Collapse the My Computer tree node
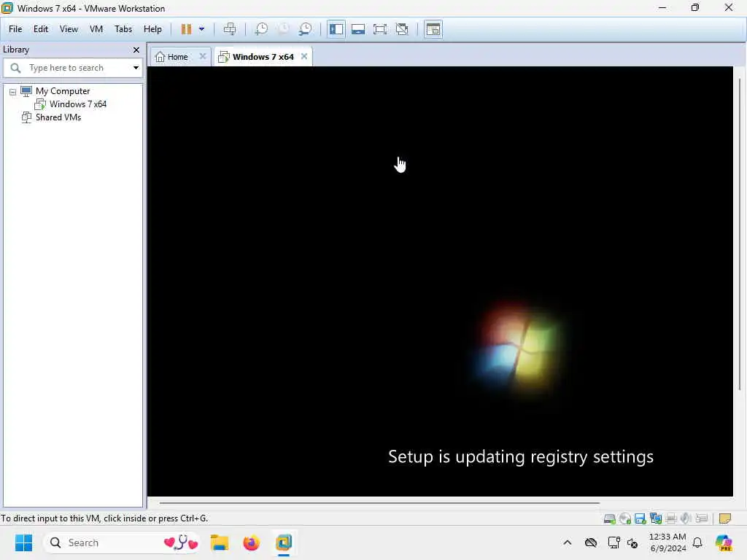This screenshot has height=560, width=747. tap(13, 91)
